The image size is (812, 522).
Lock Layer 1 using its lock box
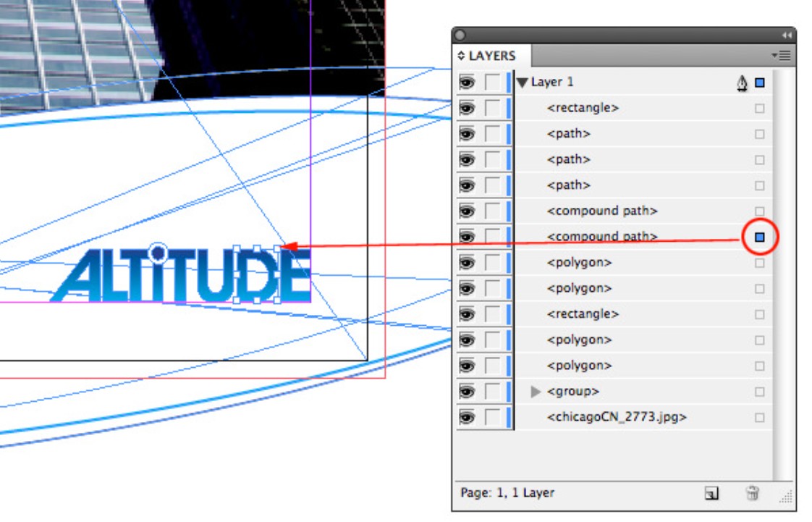coord(492,83)
